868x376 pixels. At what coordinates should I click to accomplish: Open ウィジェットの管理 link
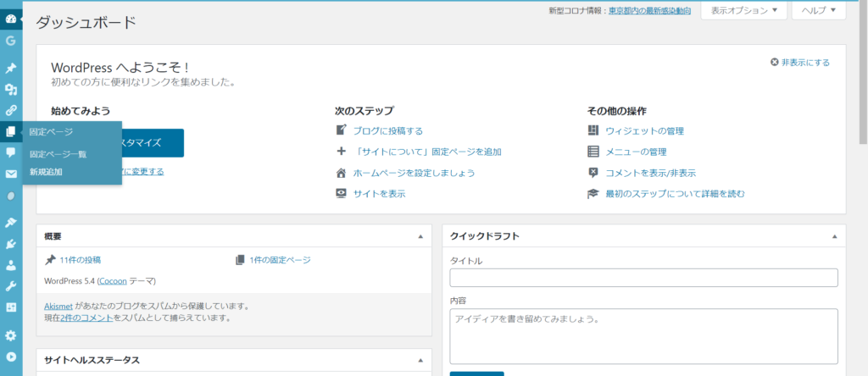(x=645, y=131)
